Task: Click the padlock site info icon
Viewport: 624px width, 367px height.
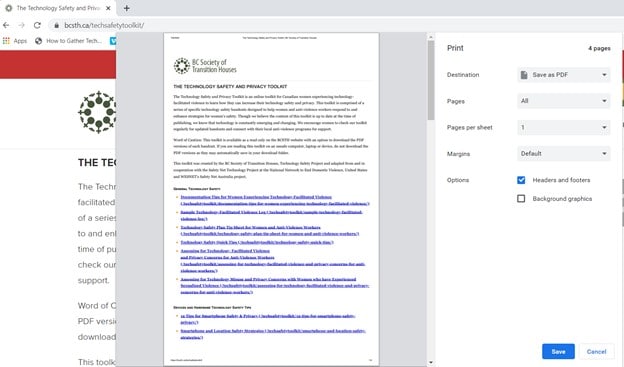Action: 57,25
